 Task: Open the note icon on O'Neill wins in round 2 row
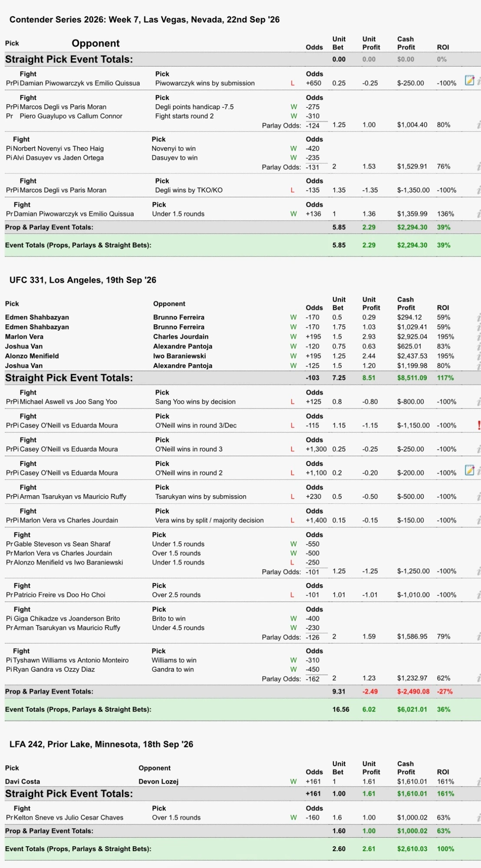pos(469,470)
